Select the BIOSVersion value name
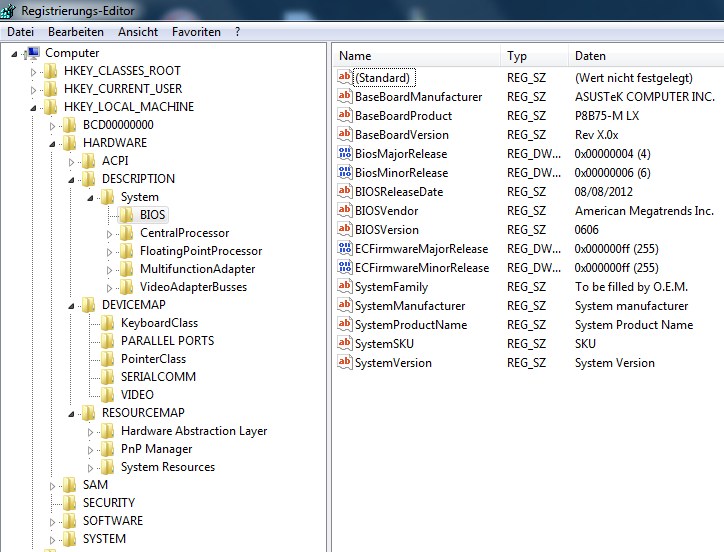Viewport: 724px width, 552px height. (x=387, y=230)
